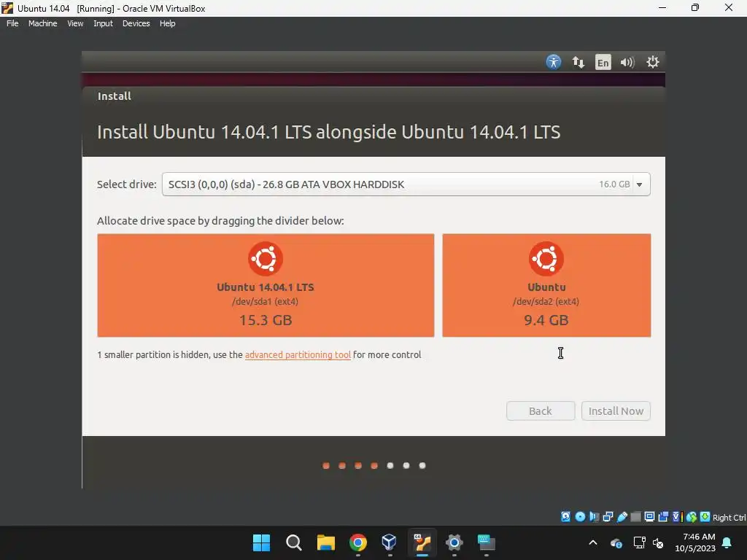The height and width of the screenshot is (560, 747).
Task: Open the Help menu
Action: pos(167,23)
